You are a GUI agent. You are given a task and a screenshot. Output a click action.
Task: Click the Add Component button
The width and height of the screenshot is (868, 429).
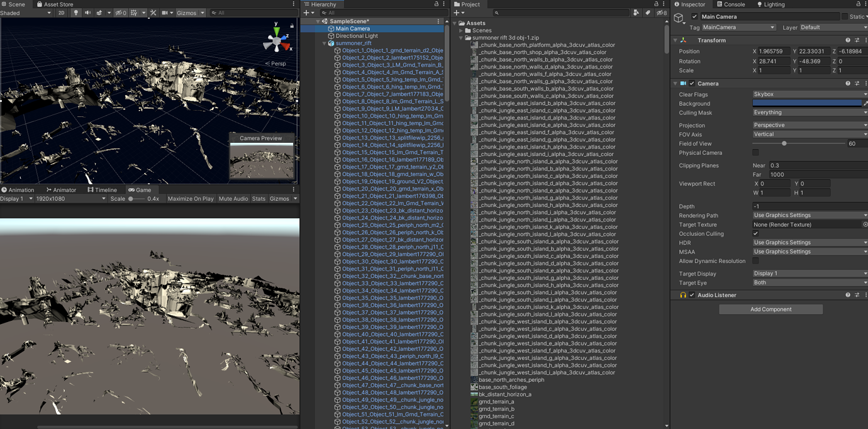point(771,309)
